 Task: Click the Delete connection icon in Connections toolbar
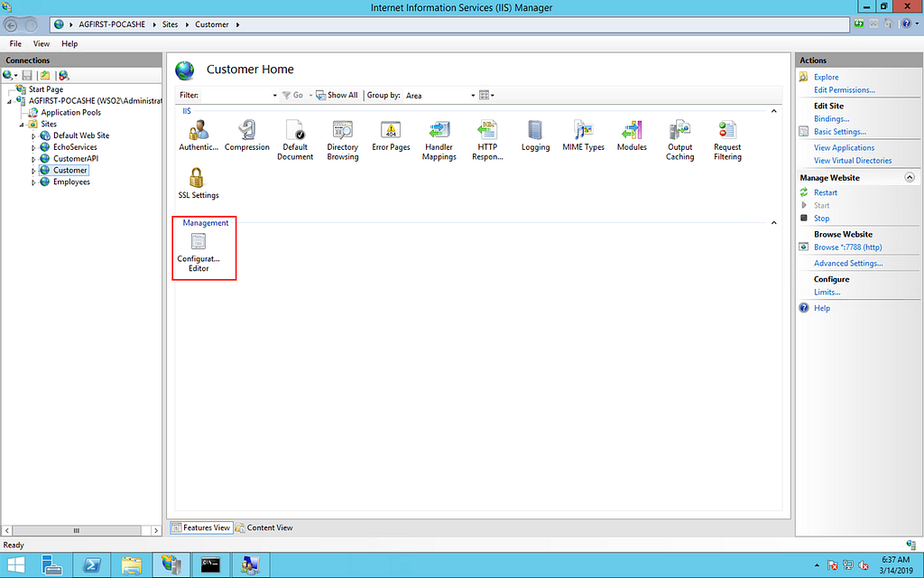64,76
